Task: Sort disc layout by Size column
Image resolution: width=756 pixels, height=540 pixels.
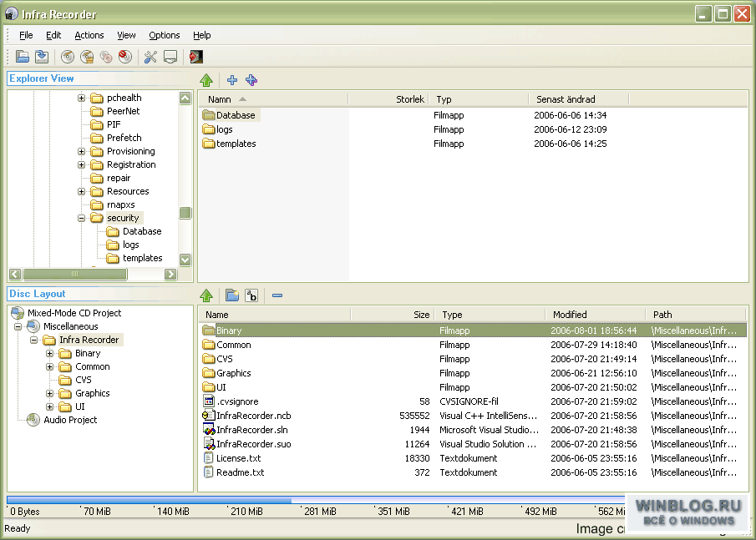Action: click(x=393, y=315)
